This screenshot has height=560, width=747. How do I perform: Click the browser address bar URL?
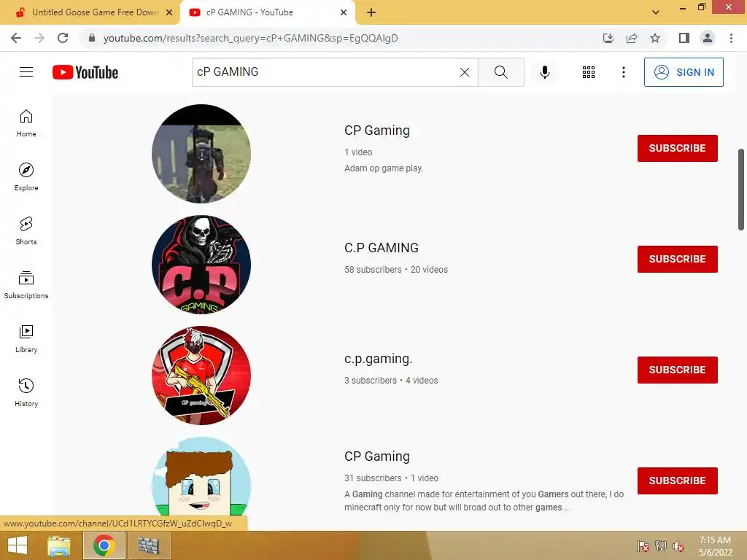click(250, 38)
